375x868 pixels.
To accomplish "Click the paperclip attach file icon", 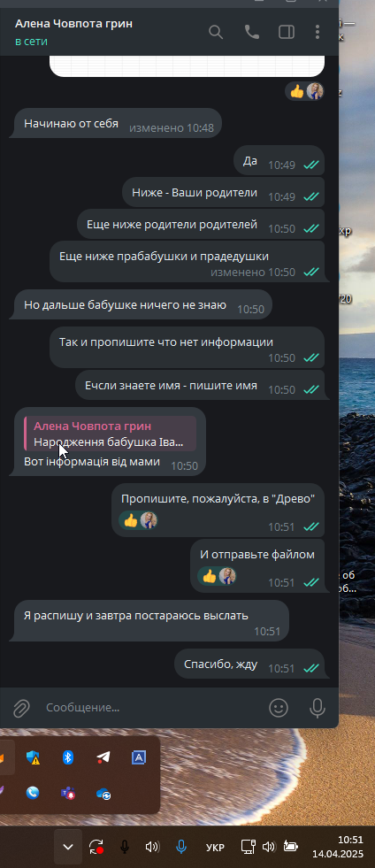I will tap(21, 708).
